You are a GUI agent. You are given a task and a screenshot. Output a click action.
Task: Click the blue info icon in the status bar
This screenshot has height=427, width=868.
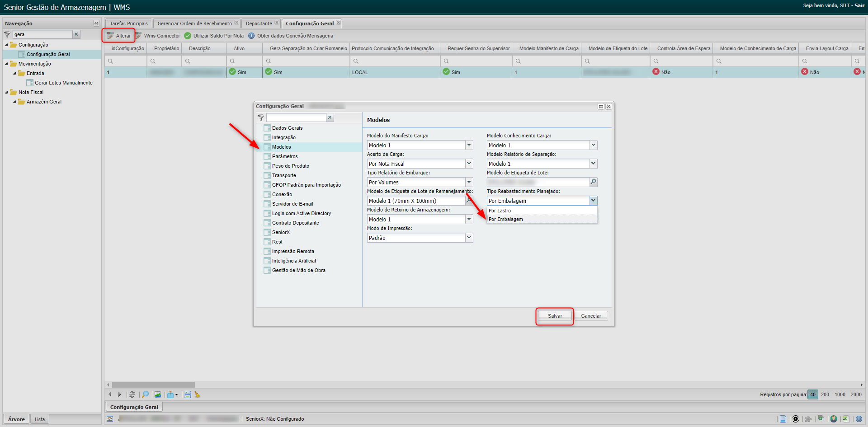click(859, 419)
